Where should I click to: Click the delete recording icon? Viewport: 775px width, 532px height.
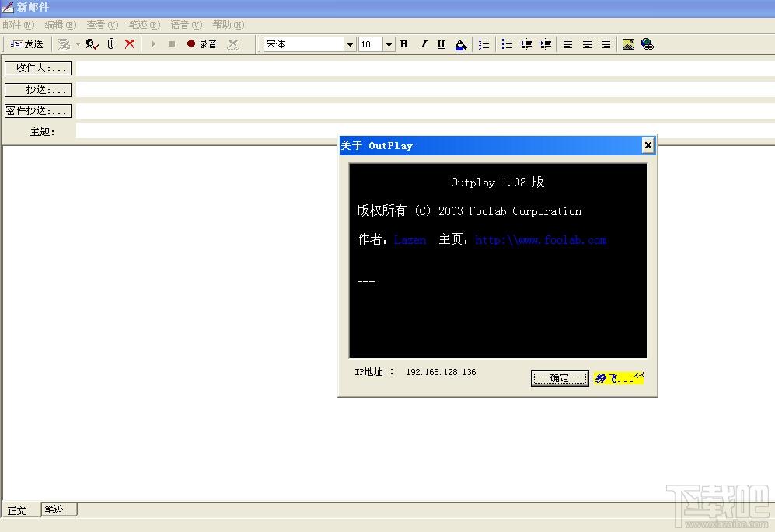tap(232, 44)
